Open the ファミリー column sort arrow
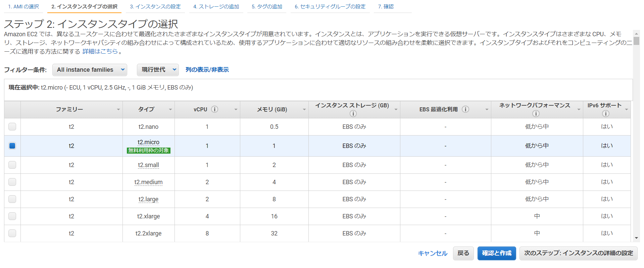644x268 pixels. pyautogui.click(x=118, y=110)
